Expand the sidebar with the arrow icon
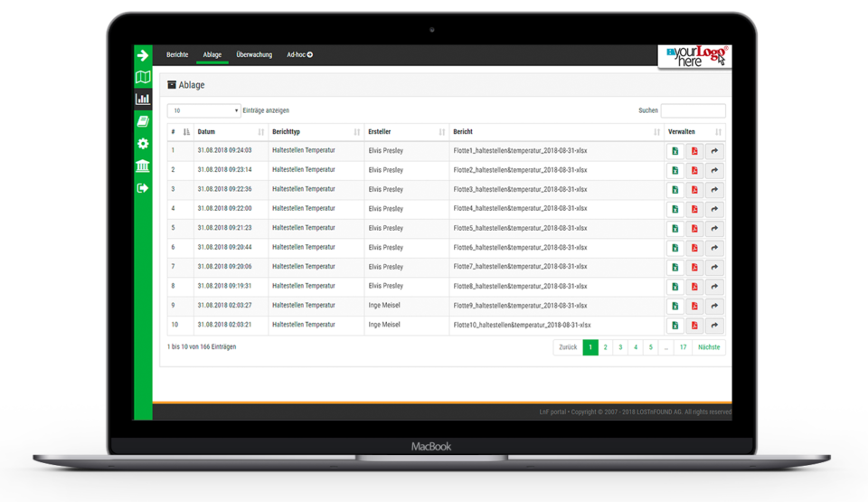Screen dimensions: 868x502 tap(142, 55)
